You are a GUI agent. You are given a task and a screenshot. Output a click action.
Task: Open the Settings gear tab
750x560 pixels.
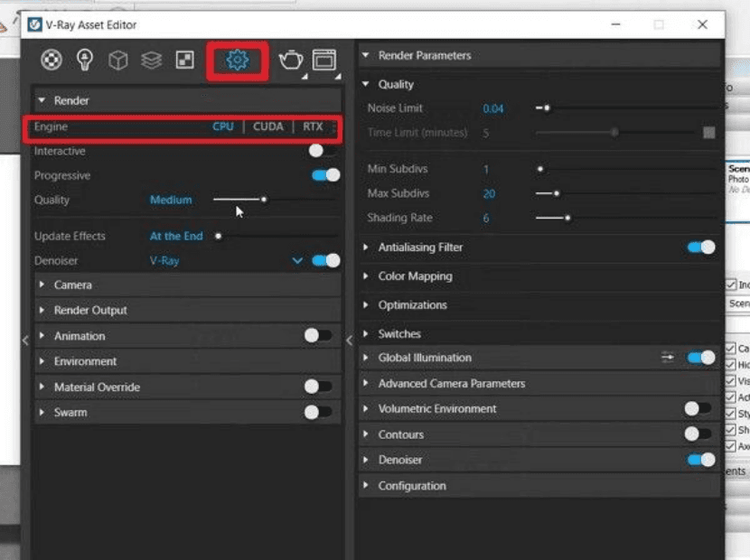click(238, 61)
